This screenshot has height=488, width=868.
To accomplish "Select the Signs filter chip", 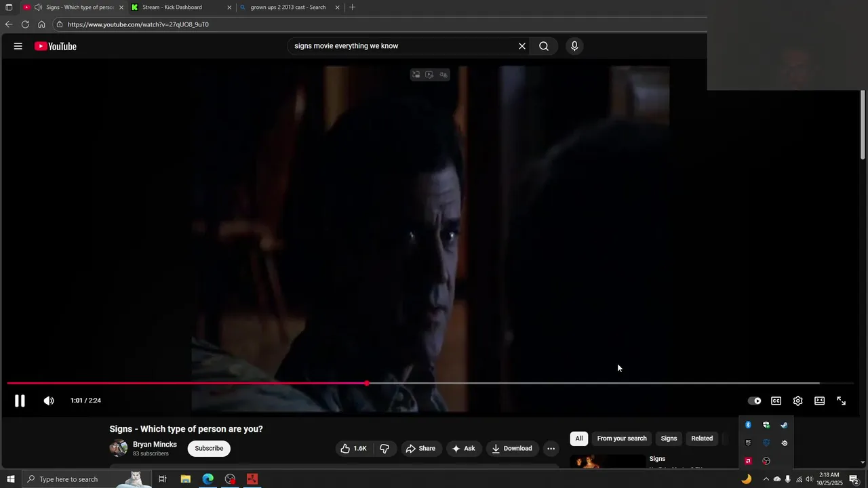I will point(669,439).
